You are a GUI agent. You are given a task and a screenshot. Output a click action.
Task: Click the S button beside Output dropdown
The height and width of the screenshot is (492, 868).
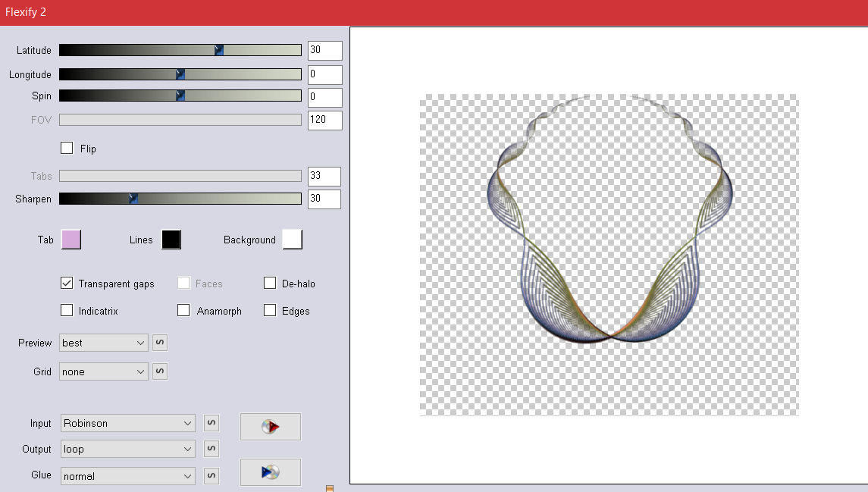(x=212, y=449)
